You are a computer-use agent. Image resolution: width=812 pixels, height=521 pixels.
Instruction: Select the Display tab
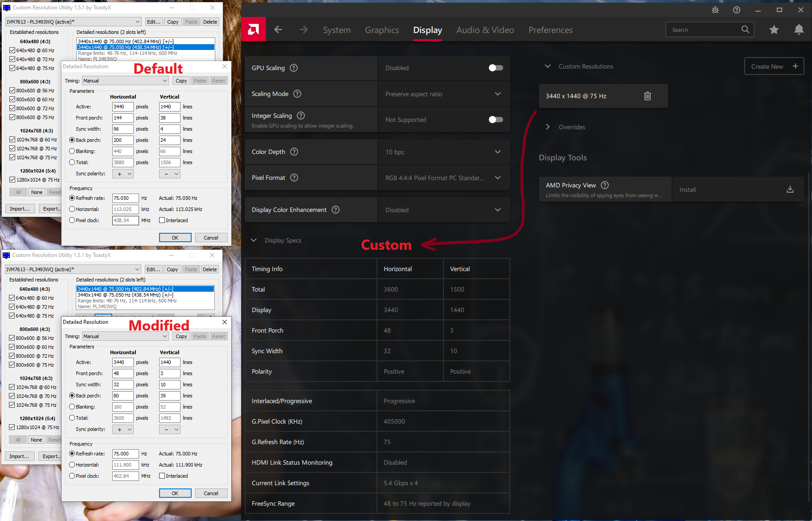pos(427,30)
